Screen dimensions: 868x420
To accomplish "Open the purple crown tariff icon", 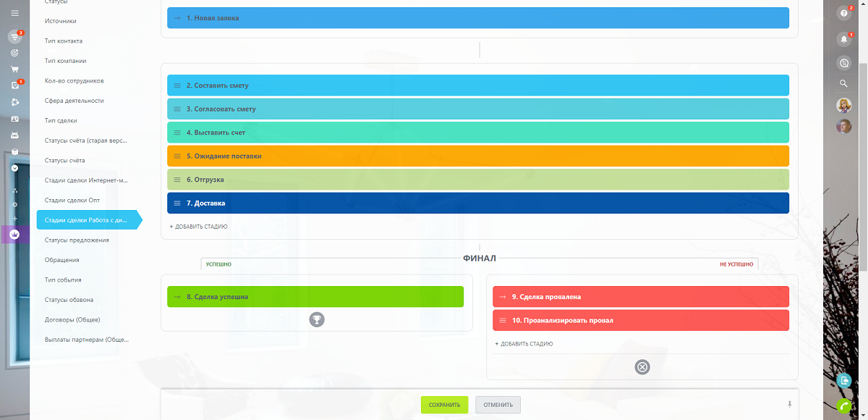I will click(14, 235).
